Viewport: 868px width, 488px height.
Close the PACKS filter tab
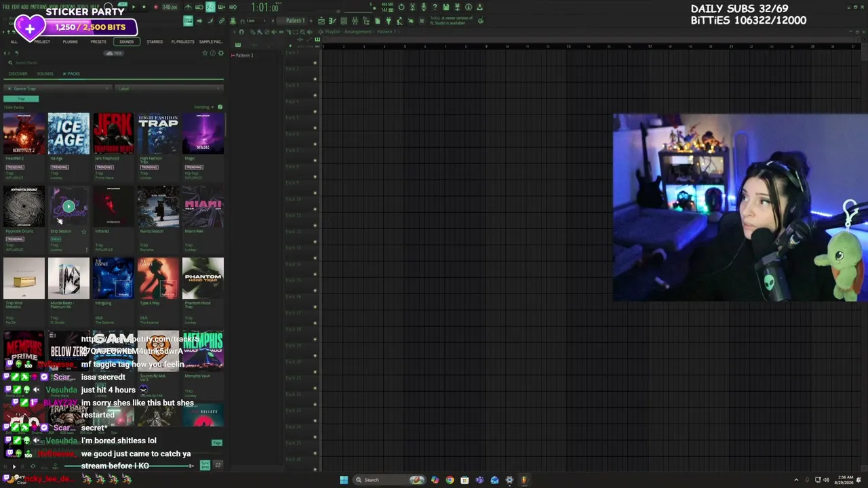64,74
